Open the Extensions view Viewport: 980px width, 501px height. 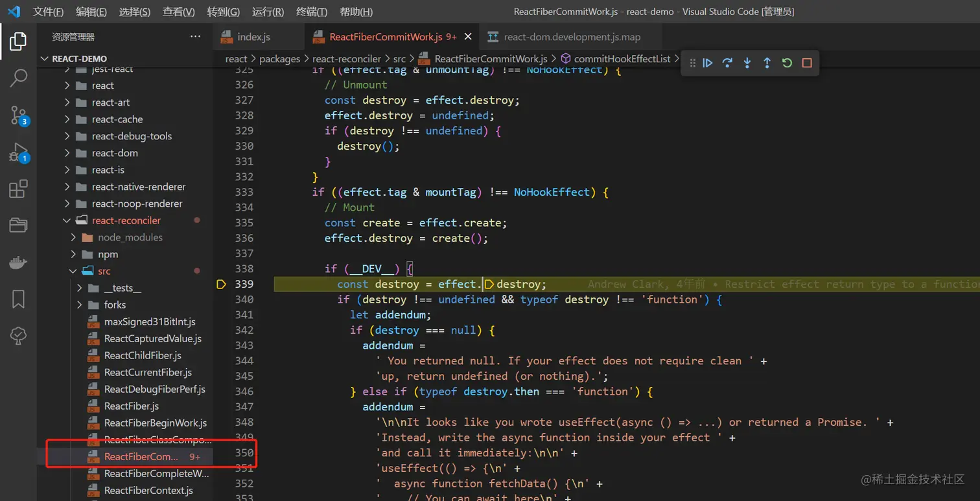[18, 189]
